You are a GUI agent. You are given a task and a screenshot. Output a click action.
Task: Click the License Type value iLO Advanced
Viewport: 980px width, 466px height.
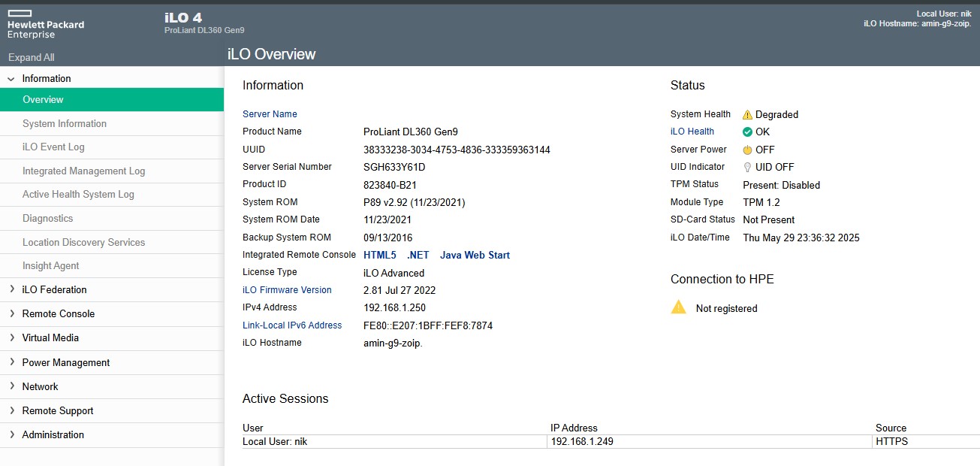coord(394,273)
